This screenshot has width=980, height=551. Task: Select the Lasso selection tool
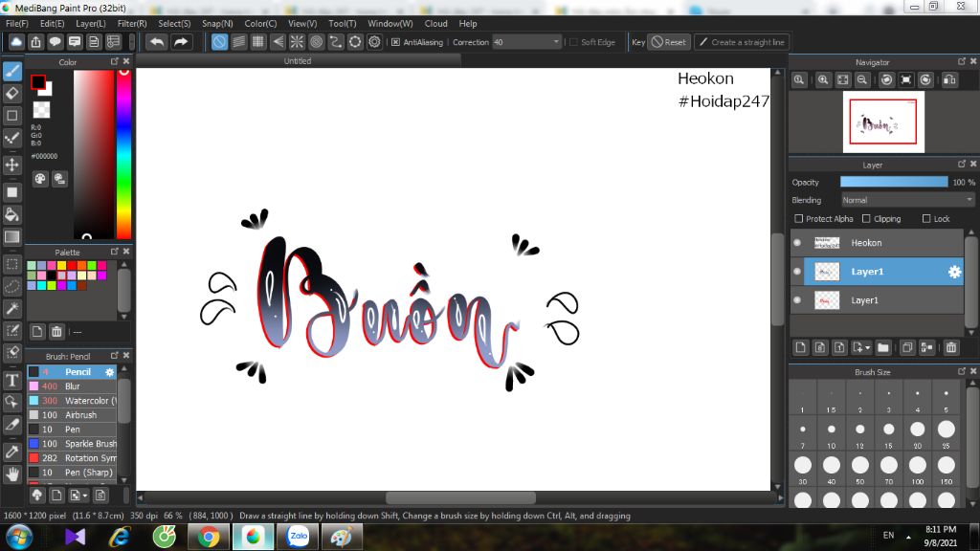(x=11, y=286)
